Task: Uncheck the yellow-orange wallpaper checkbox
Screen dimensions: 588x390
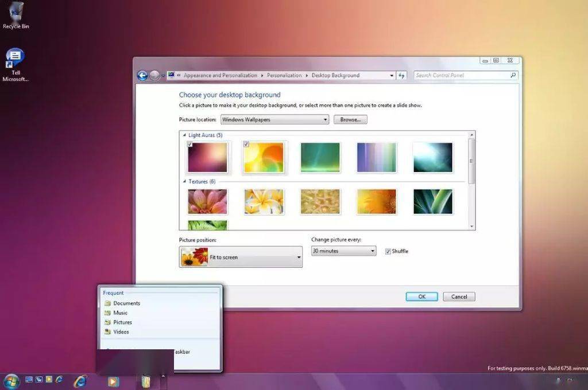Action: 246,144
